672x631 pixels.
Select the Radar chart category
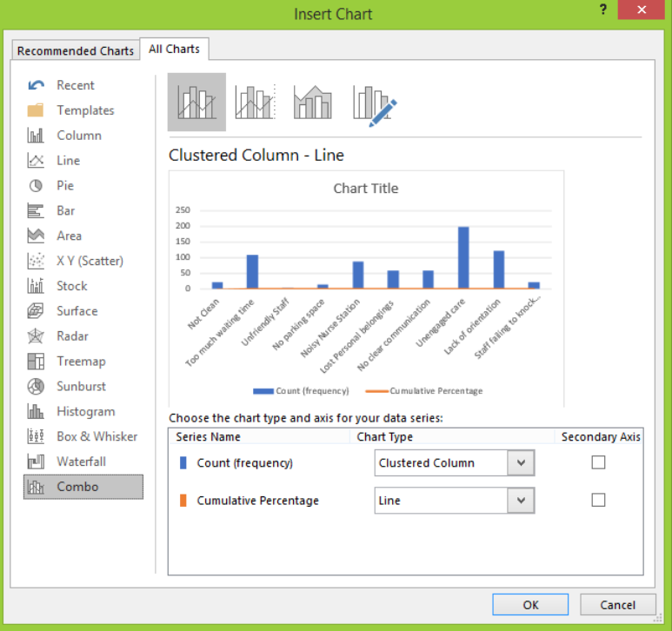point(83,335)
